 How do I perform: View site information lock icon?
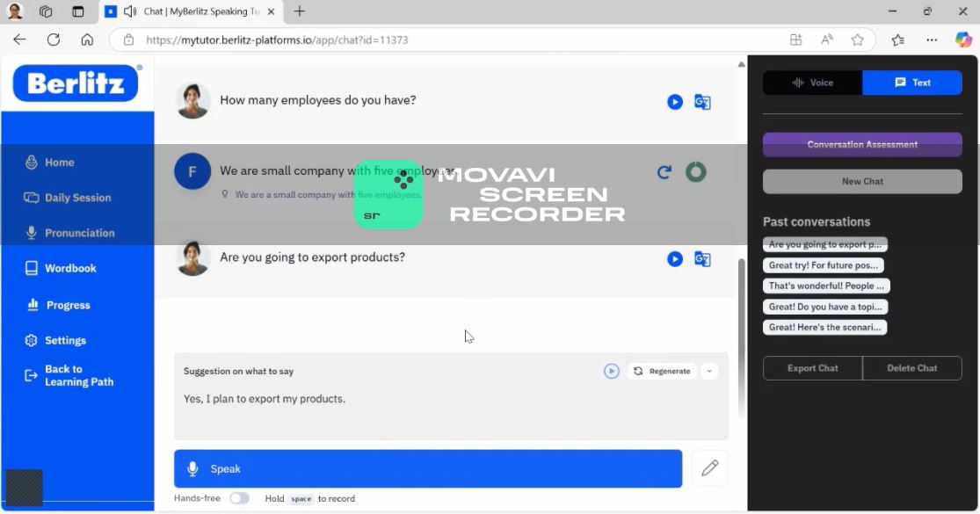(128, 40)
